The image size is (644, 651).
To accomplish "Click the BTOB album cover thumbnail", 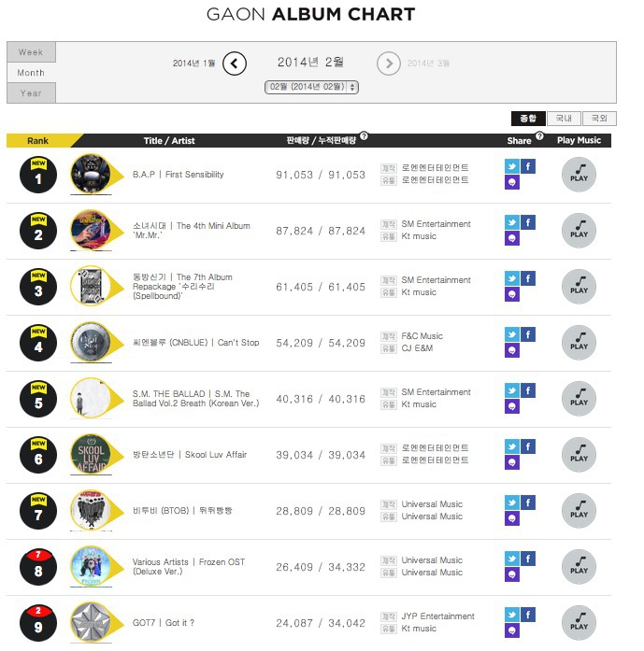I will pyautogui.click(x=91, y=510).
